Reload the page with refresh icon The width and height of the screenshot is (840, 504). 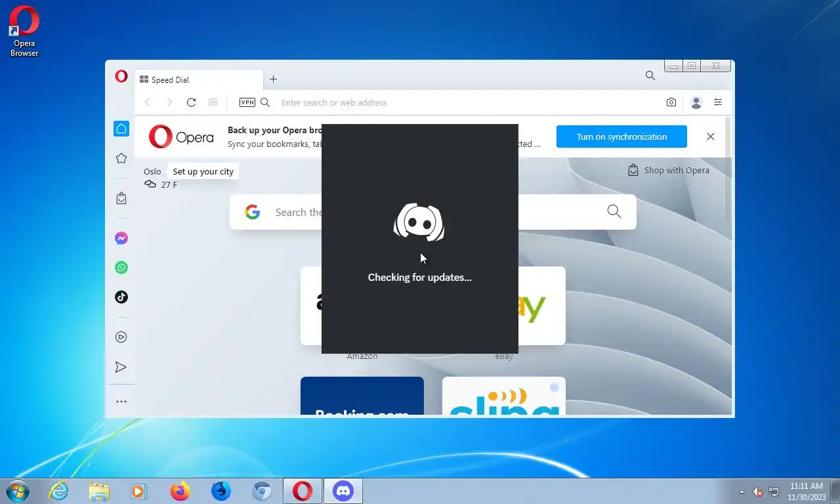coord(191,102)
